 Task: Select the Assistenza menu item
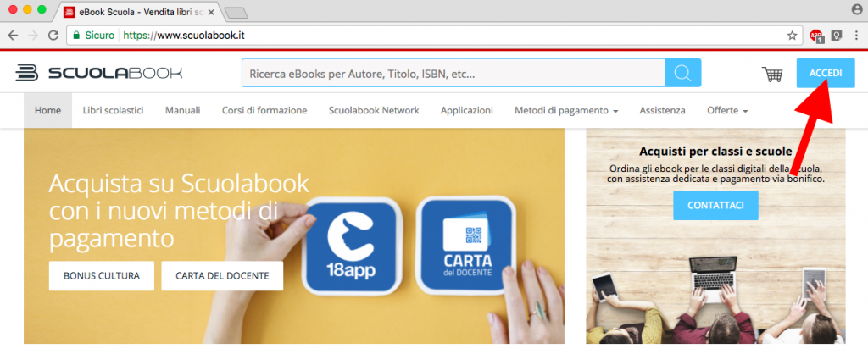point(663,111)
